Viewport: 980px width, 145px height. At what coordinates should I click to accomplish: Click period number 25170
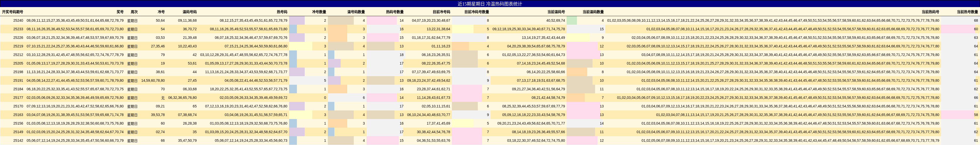(x=18, y=106)
